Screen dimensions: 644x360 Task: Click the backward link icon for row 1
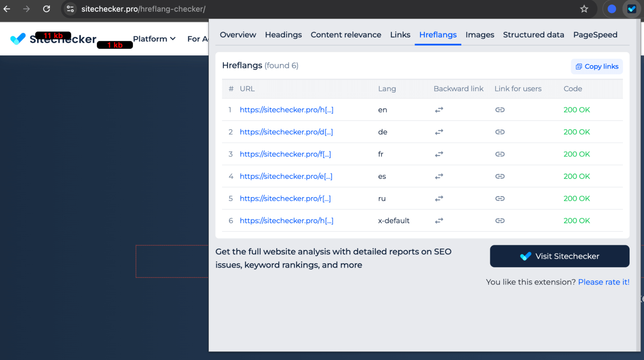(x=439, y=110)
